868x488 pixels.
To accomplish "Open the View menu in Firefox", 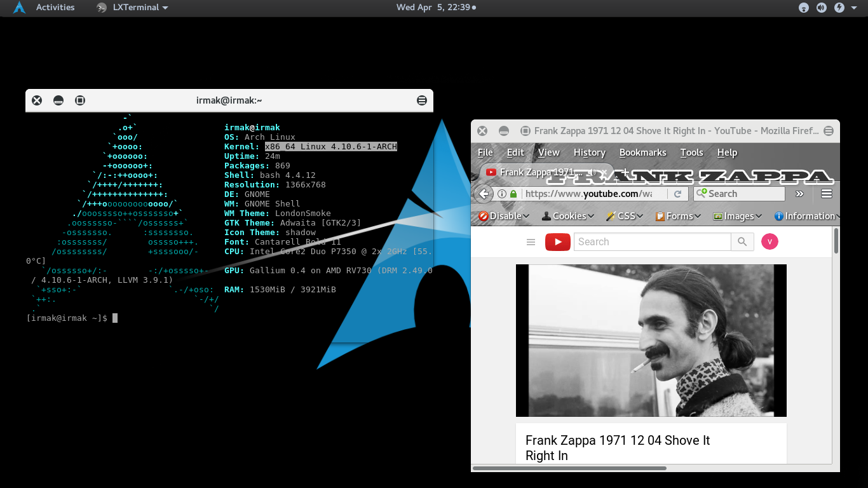I will click(549, 152).
